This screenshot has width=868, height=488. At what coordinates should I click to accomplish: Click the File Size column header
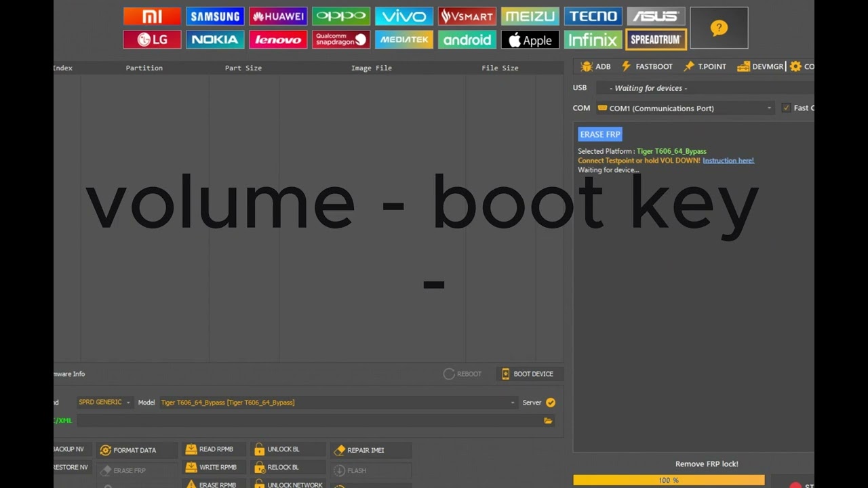click(x=500, y=68)
